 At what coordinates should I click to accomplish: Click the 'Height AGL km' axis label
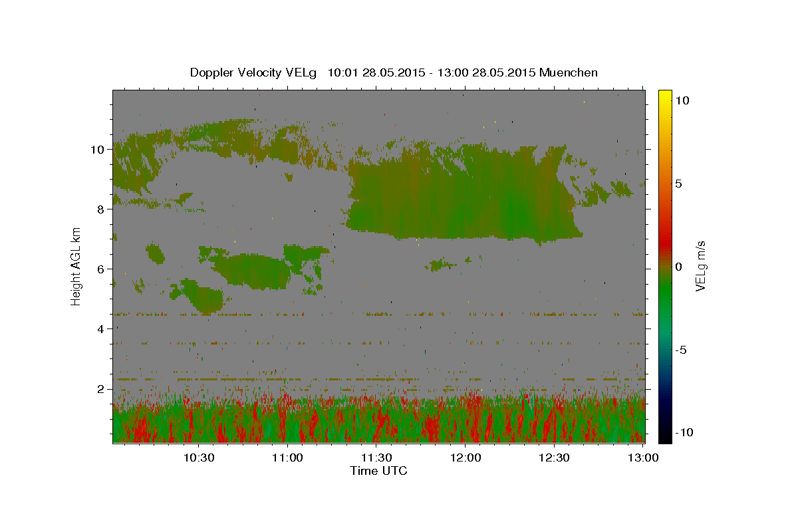pyautogui.click(x=76, y=266)
